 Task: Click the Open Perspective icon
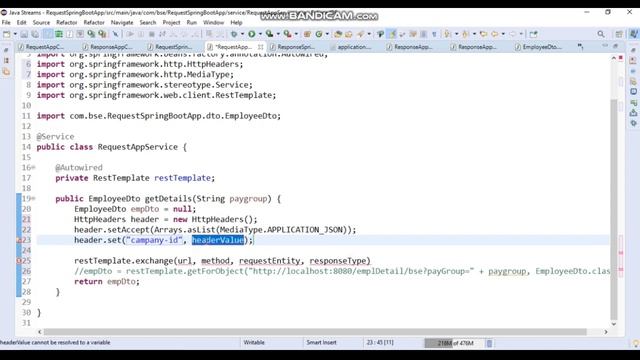[619, 34]
